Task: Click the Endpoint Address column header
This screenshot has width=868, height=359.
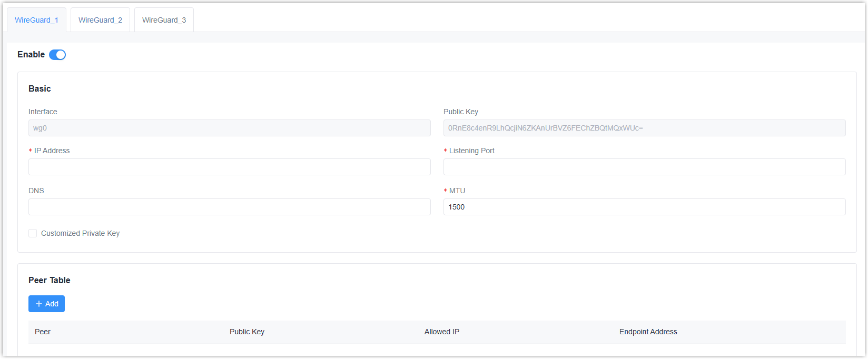Action: tap(648, 332)
